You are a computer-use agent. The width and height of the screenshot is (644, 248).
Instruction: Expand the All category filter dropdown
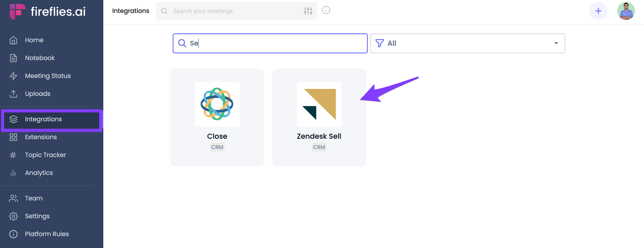(x=467, y=43)
